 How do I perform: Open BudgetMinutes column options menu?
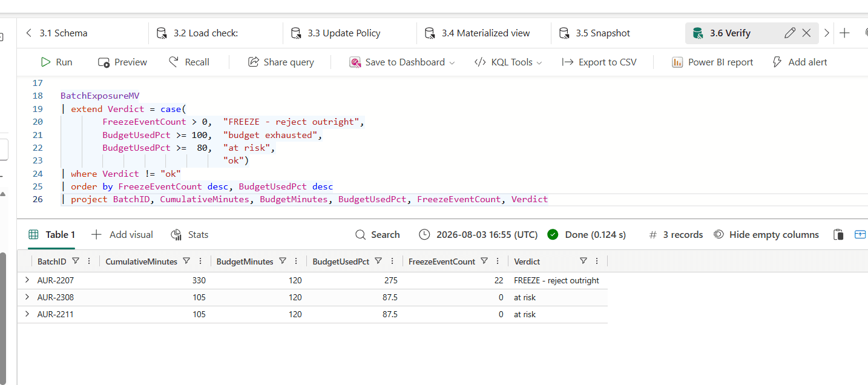pos(296,261)
